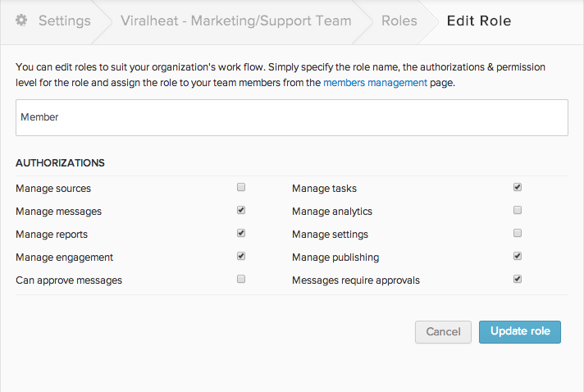This screenshot has width=584, height=392.
Task: Toggle the Messages require approvals checkbox
Action: point(518,279)
